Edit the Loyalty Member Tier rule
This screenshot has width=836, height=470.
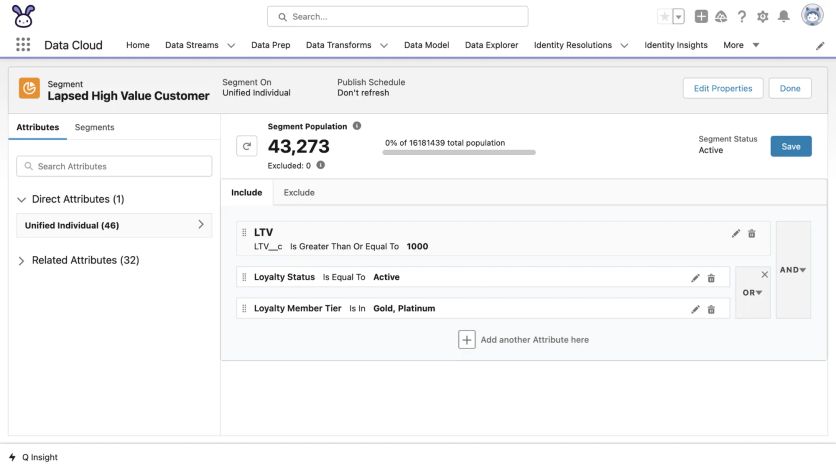click(695, 310)
